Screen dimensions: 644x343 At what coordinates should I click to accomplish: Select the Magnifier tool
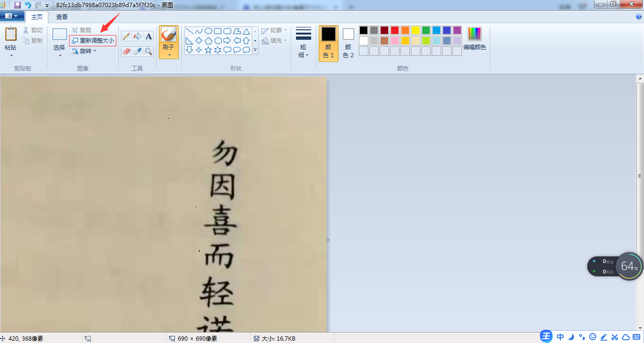coord(148,51)
